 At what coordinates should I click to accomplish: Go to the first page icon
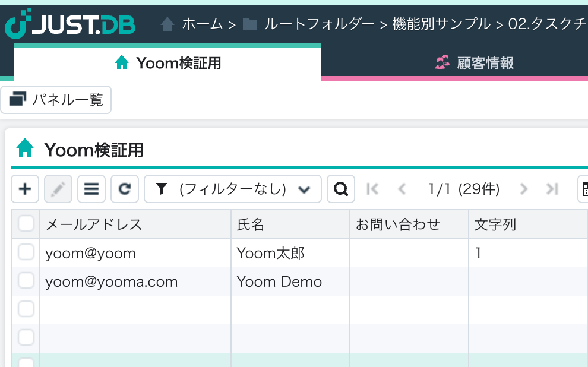pos(373,189)
